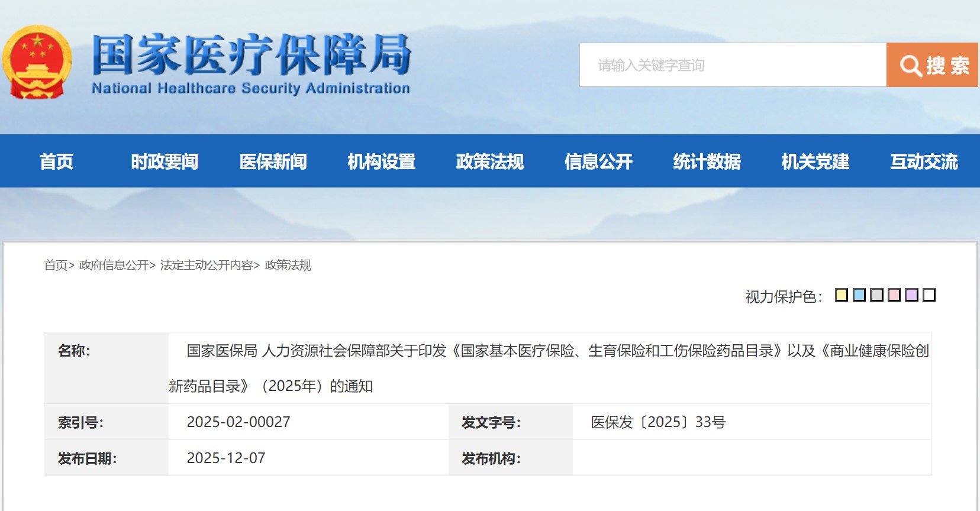
Task: Select the yellow 视力保护色 swatch
Action: pos(843,295)
